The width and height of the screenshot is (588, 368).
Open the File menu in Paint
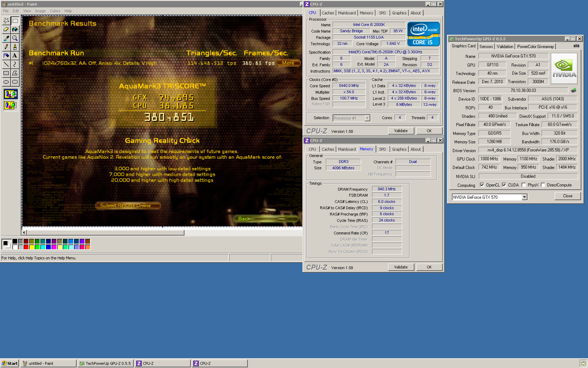[x=6, y=11]
